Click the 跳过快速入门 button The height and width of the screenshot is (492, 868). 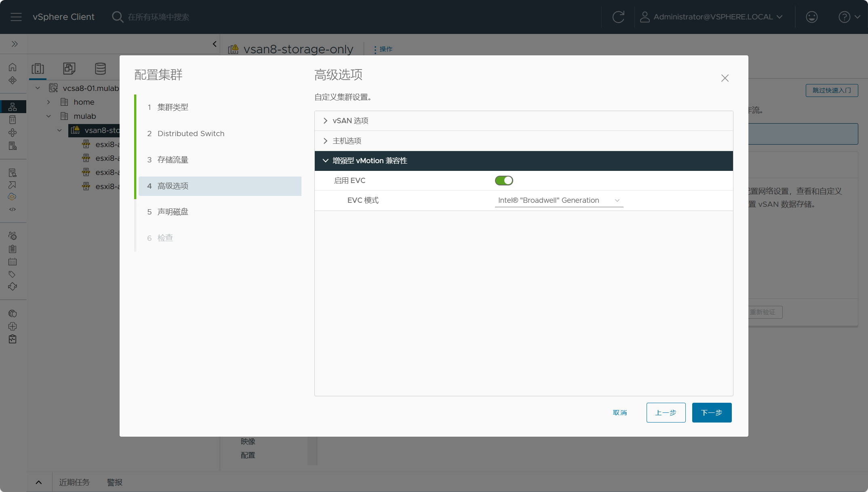[x=832, y=90]
